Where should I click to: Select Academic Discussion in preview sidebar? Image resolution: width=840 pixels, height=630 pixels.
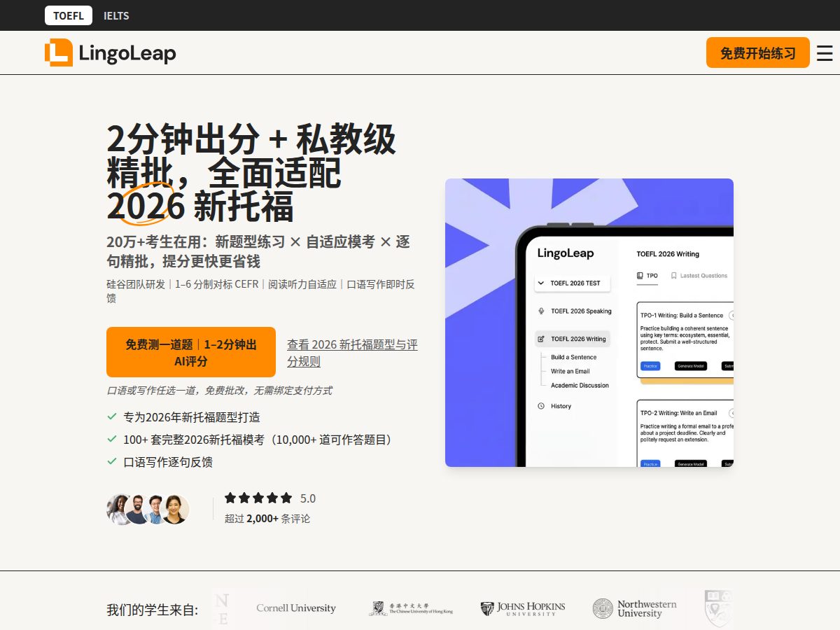point(580,385)
